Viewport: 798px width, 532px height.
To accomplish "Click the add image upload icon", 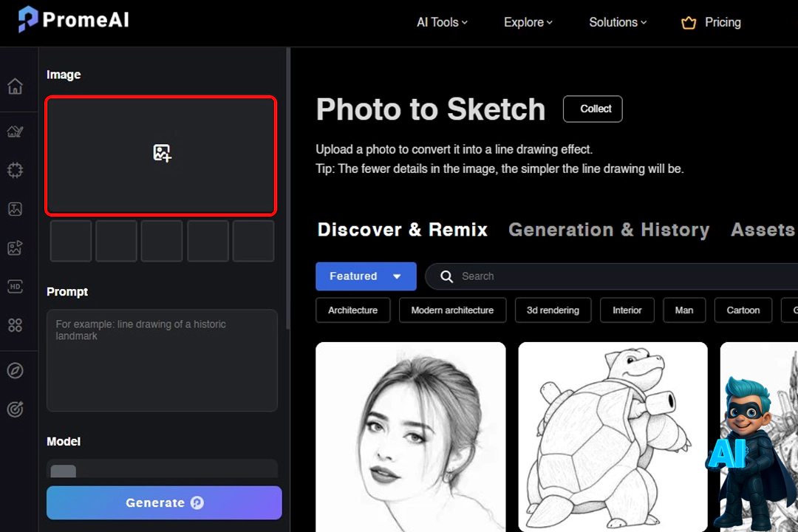I will point(162,153).
